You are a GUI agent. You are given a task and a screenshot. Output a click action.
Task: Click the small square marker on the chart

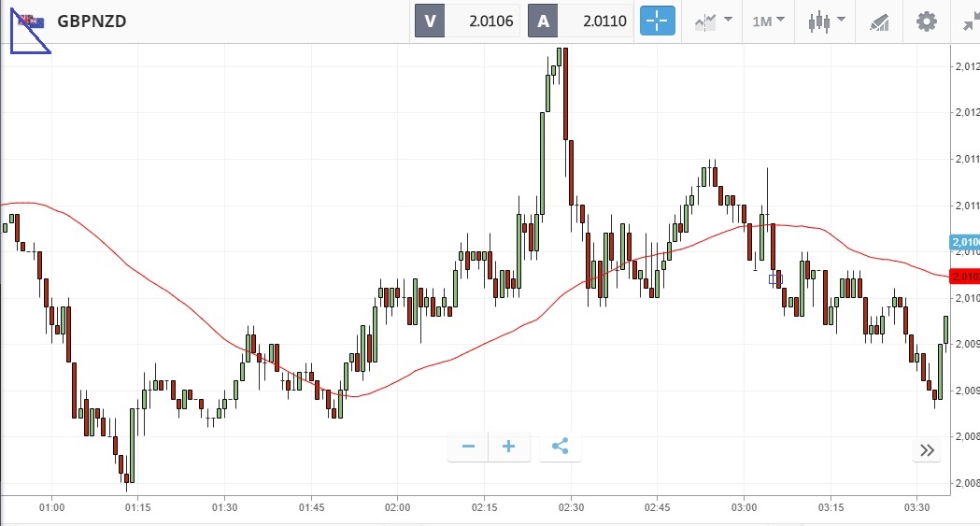774,278
